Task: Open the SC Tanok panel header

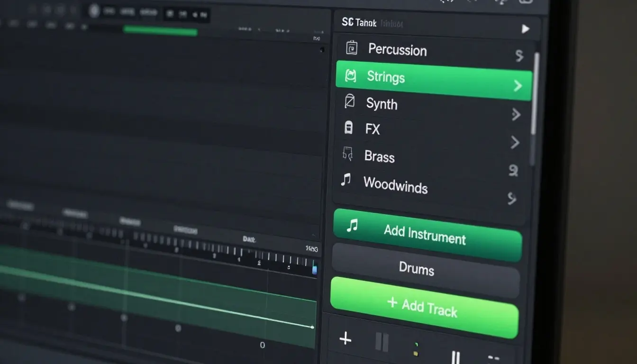Action: point(358,22)
